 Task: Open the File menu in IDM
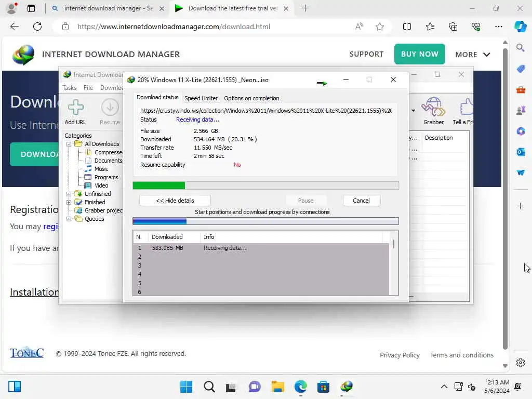pos(88,87)
